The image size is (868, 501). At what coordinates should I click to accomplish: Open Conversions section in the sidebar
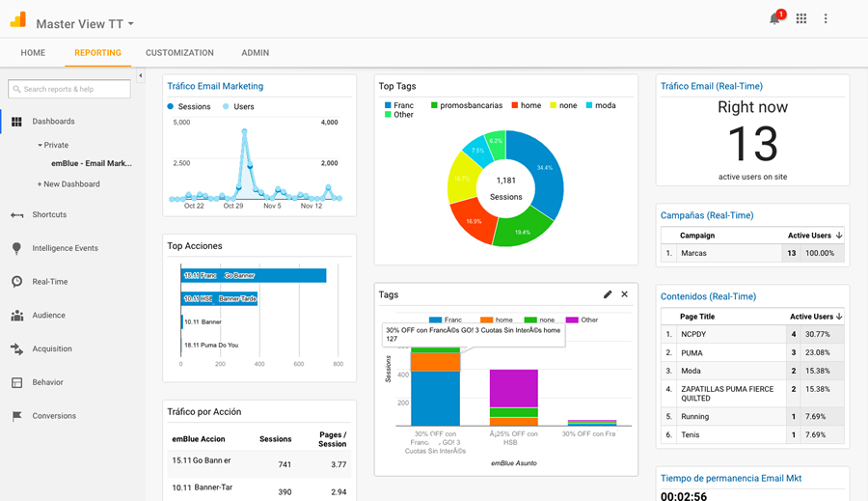point(53,416)
